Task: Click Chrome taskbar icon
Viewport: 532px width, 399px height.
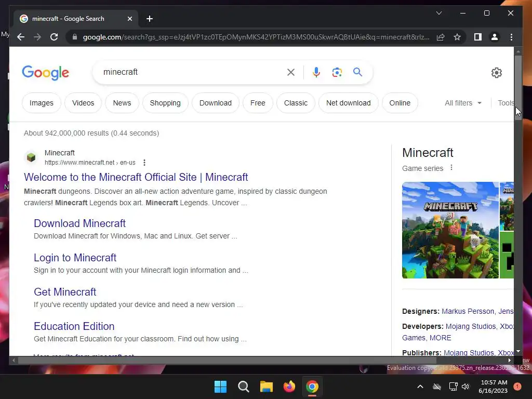Action: [x=312, y=387]
